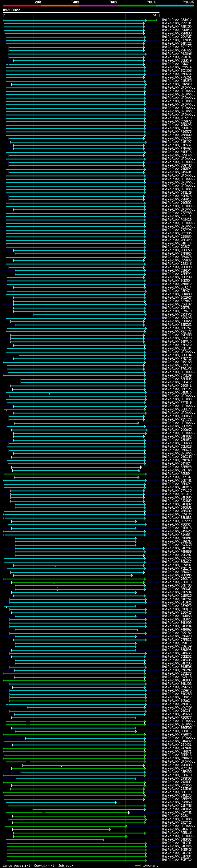Click the UniRef100_Q0U8Q3 label
The image size is (197, 868).
[177, 765]
